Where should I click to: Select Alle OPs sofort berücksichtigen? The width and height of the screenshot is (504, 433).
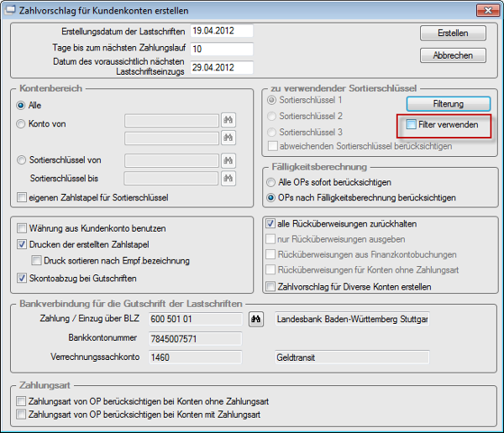[271, 182]
